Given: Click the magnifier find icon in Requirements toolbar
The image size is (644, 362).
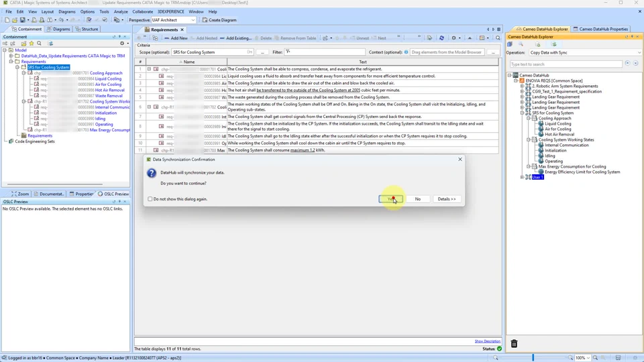Looking at the screenshot, I should click(498, 38).
